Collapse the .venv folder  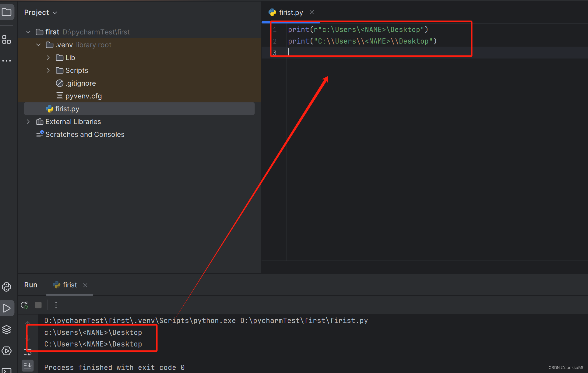click(x=38, y=44)
